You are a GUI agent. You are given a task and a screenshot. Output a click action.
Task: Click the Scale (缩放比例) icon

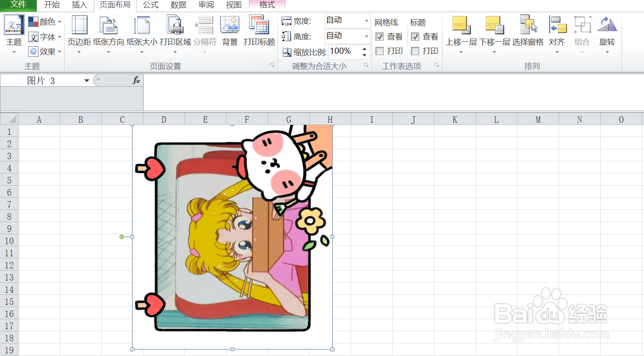pyautogui.click(x=287, y=52)
